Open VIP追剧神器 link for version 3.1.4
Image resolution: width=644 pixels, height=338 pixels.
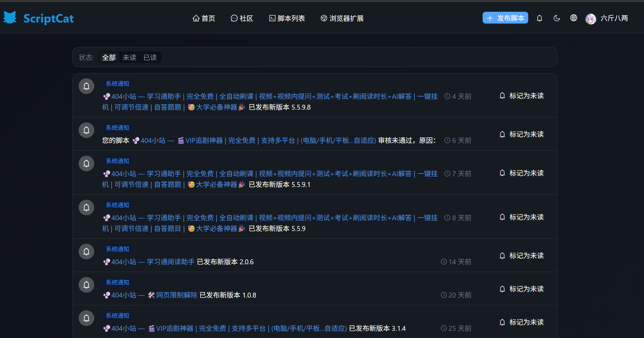pyautogui.click(x=225, y=328)
